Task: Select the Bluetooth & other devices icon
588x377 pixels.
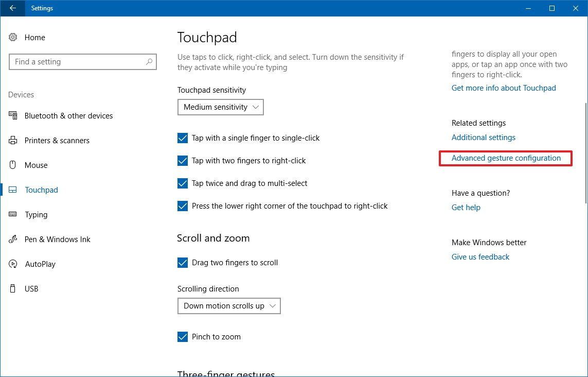Action: click(12, 115)
